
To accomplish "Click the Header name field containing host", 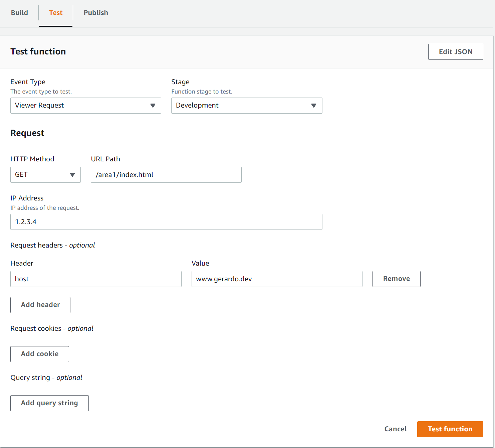I will tap(96, 279).
